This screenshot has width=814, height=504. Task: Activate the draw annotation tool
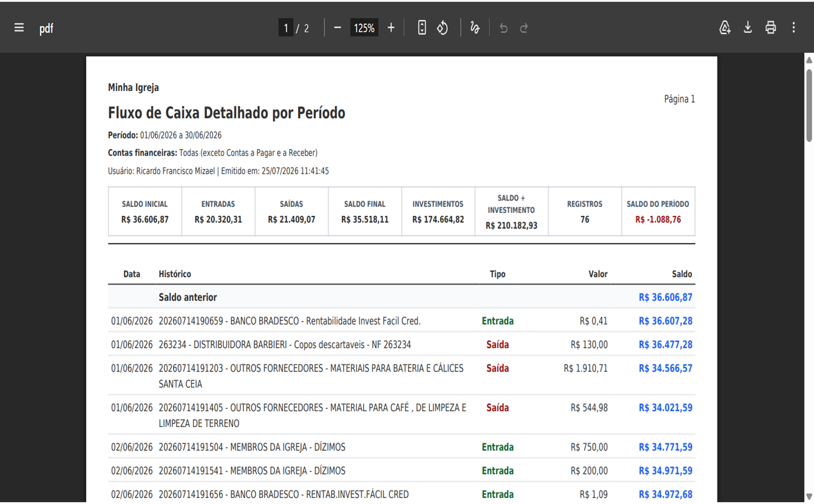coord(475,28)
